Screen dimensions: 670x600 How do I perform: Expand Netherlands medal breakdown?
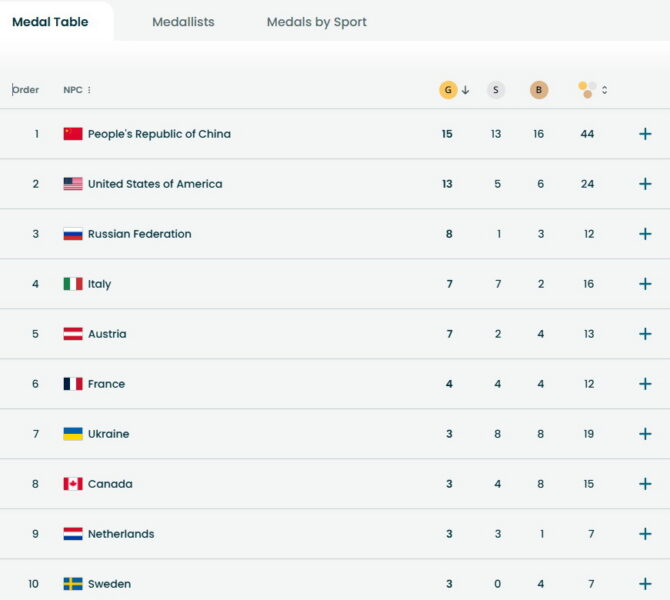pos(645,534)
